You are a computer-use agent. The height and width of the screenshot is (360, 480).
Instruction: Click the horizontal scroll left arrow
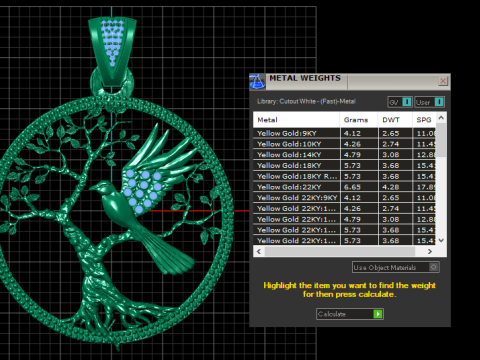259,251
